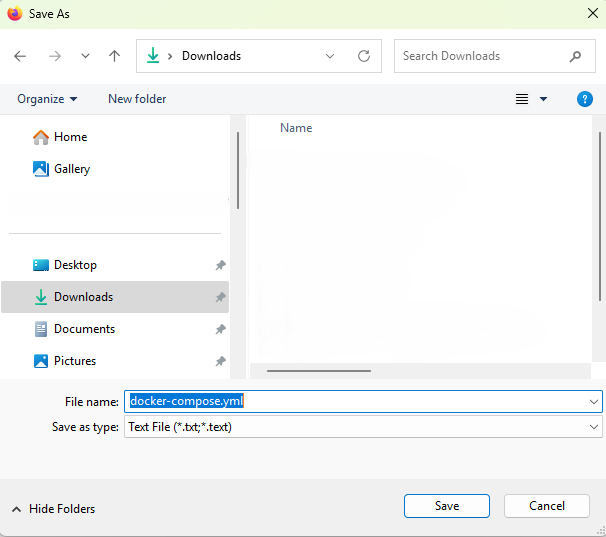Click the Forward navigation arrow

tap(54, 56)
